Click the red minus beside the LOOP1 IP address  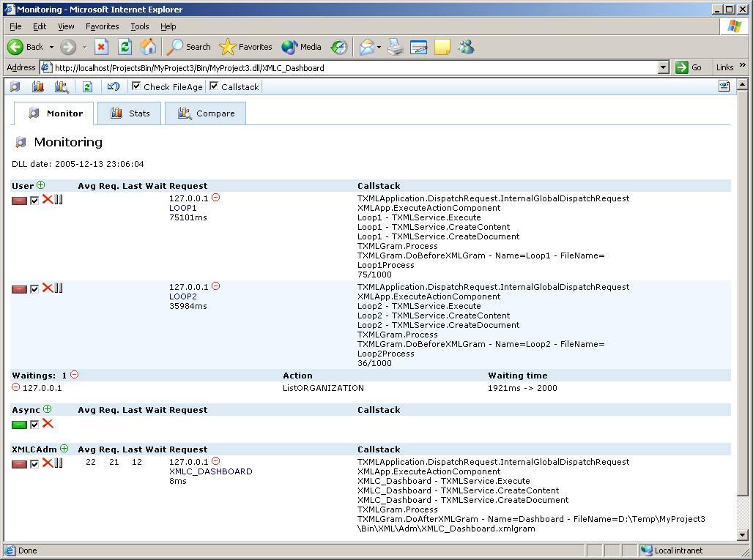pyautogui.click(x=215, y=198)
